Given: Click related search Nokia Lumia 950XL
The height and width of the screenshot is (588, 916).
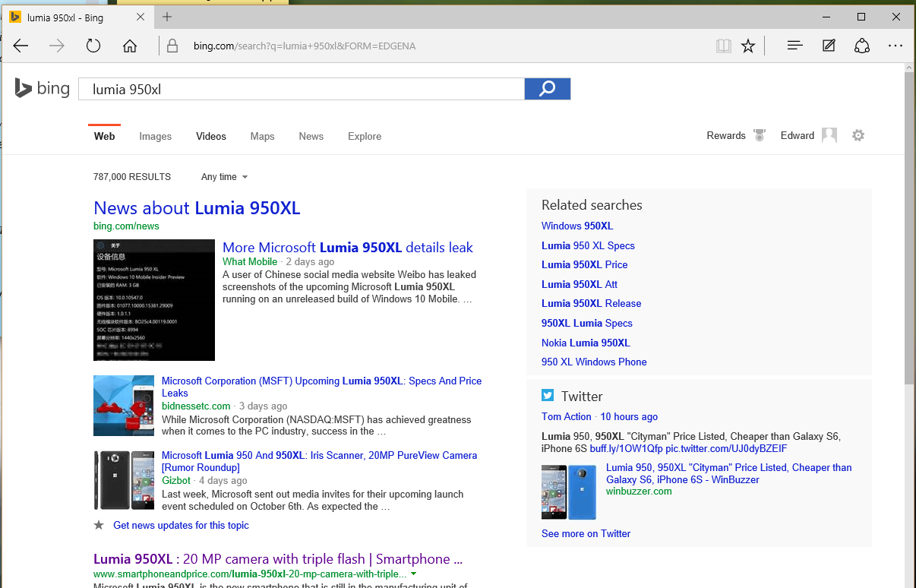Looking at the screenshot, I should [x=586, y=343].
